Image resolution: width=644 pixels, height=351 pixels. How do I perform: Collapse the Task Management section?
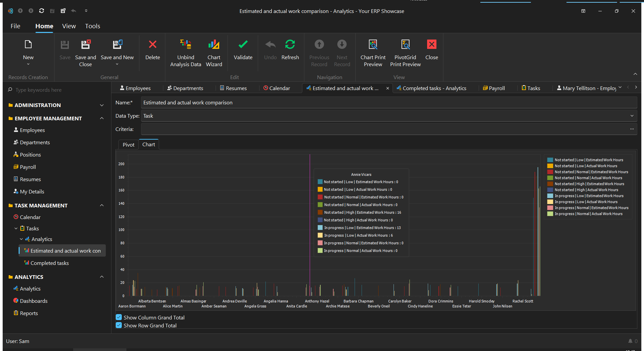coord(102,205)
